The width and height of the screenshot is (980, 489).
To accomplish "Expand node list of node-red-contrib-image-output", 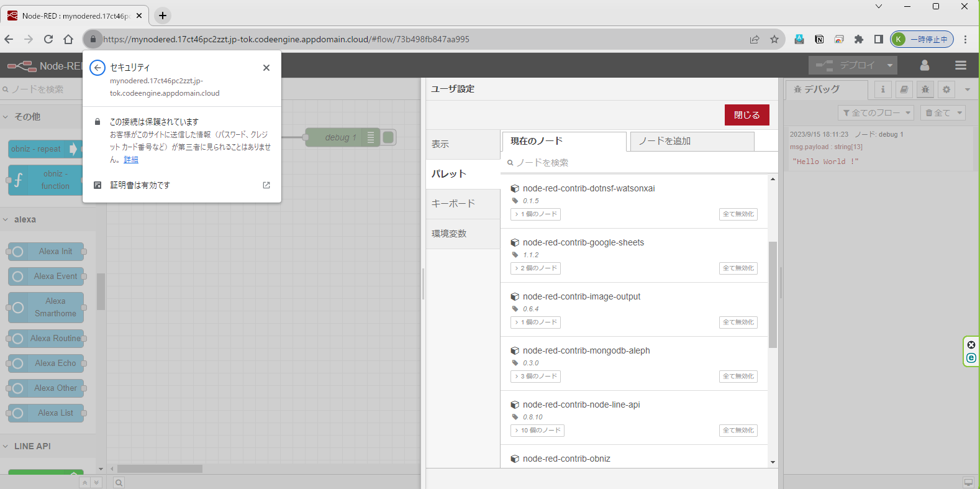I will click(x=536, y=322).
